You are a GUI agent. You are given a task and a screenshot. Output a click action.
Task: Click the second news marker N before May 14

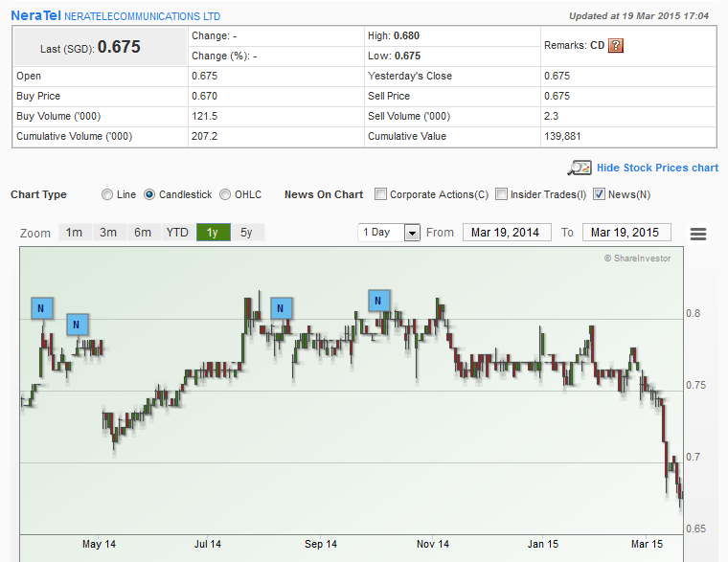(77, 325)
